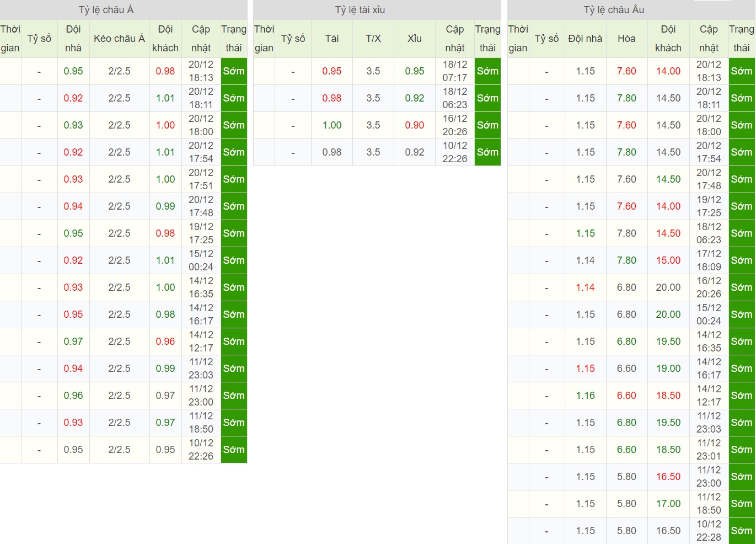Select the 'Xỉu' column header

(415, 39)
